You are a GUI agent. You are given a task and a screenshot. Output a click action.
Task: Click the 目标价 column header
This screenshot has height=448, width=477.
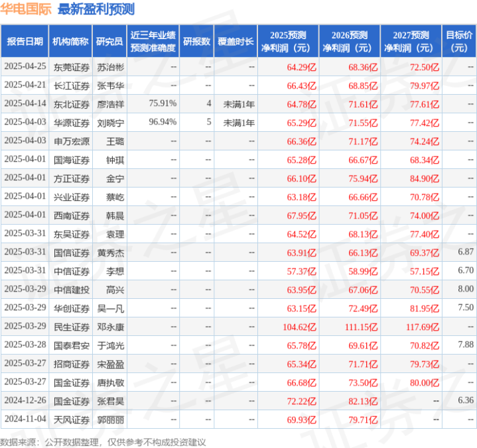[459, 41]
